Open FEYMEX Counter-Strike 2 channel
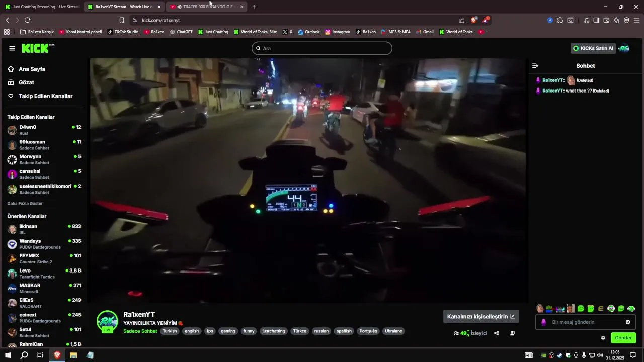The height and width of the screenshot is (362, 644). pyautogui.click(x=44, y=258)
